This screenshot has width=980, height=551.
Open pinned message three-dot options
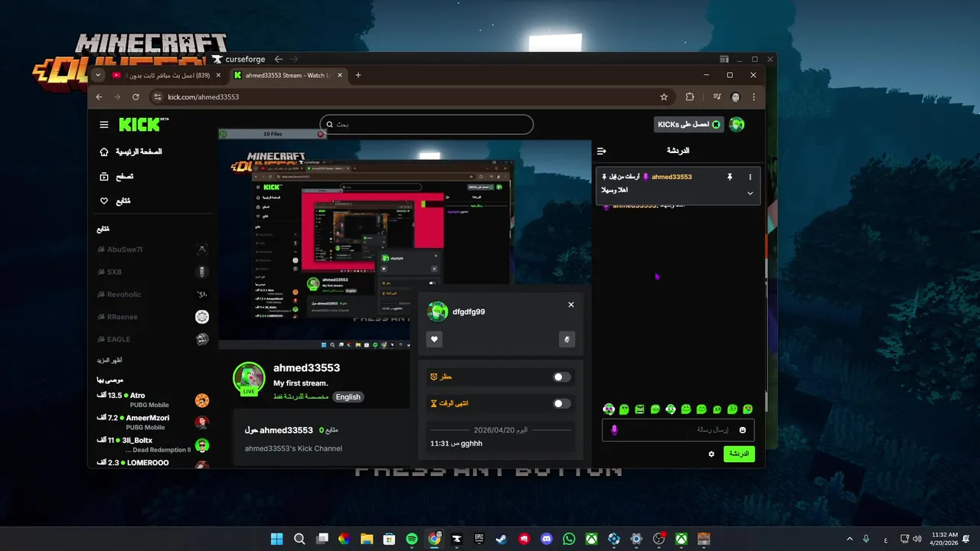(750, 177)
